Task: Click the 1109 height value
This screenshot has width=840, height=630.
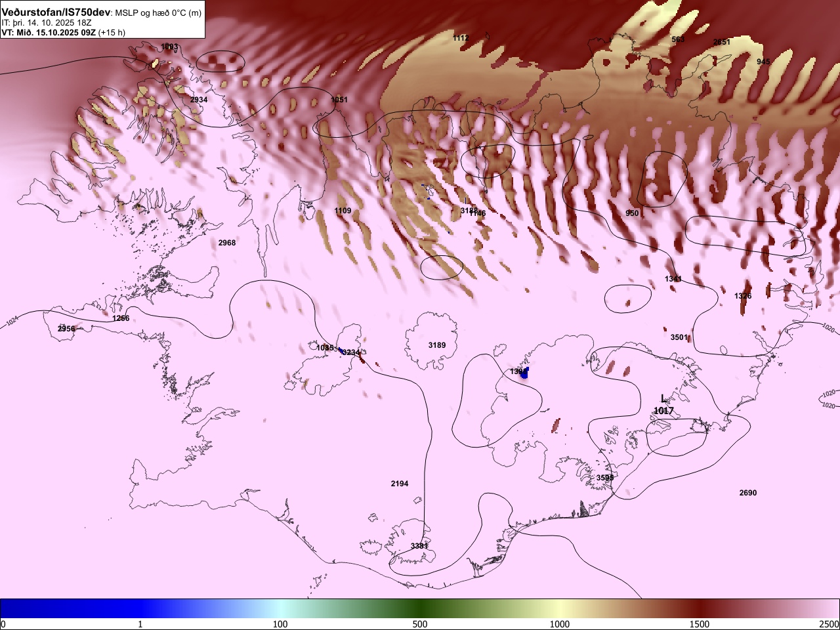Action: coord(343,211)
